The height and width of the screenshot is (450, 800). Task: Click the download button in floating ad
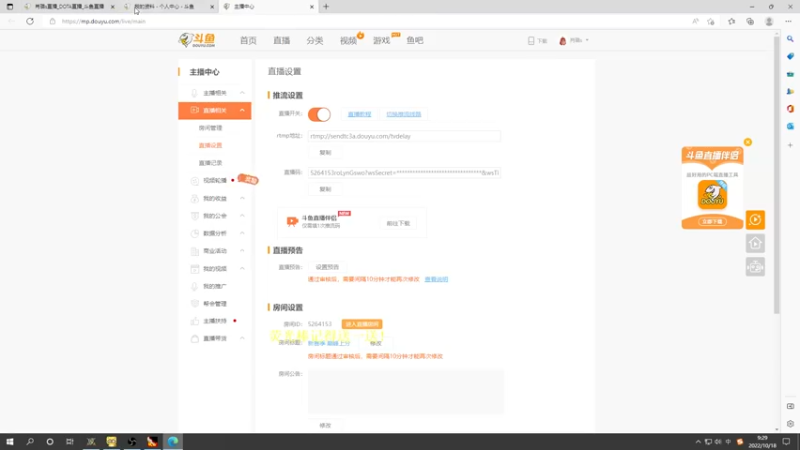point(712,221)
